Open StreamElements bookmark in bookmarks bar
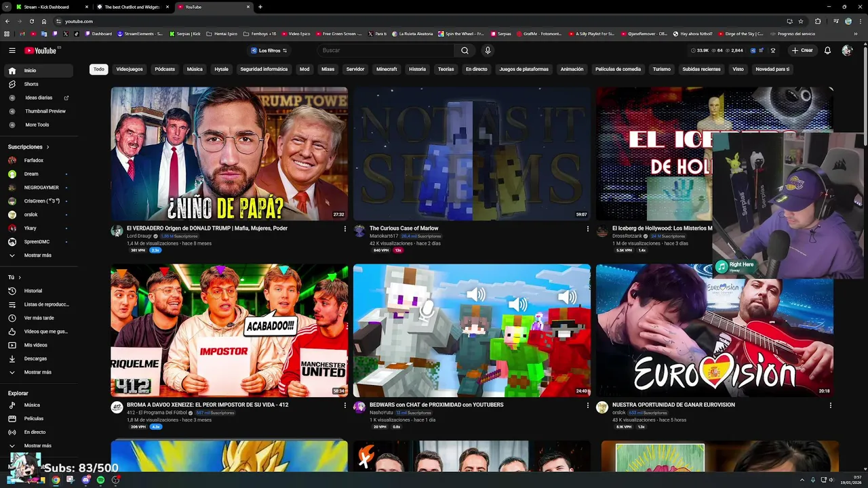868x488 pixels. click(140, 34)
